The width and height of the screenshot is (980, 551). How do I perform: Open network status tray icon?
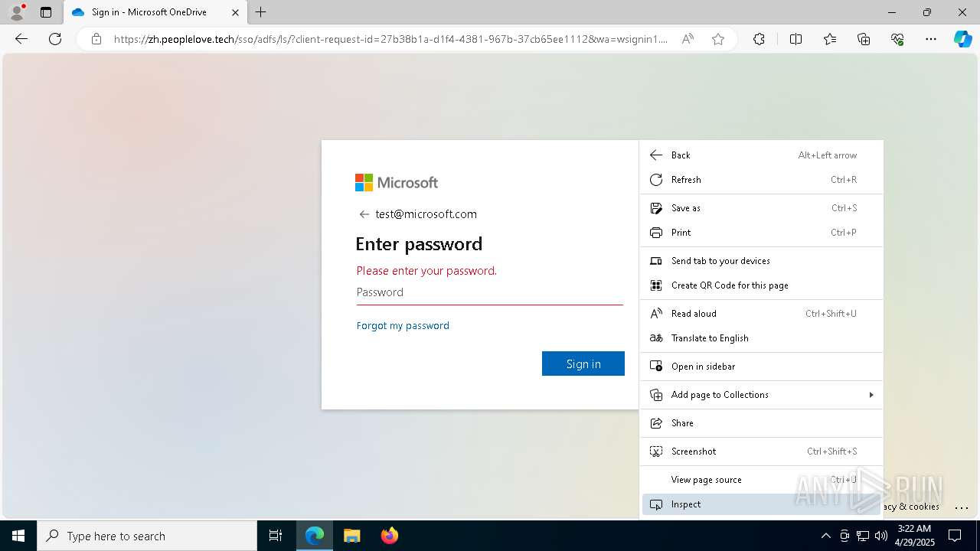863,536
